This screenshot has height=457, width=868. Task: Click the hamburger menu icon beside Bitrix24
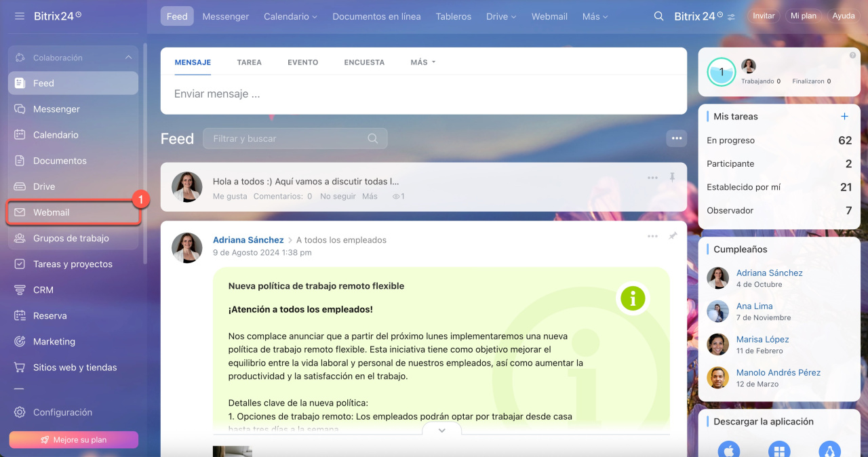(20, 16)
